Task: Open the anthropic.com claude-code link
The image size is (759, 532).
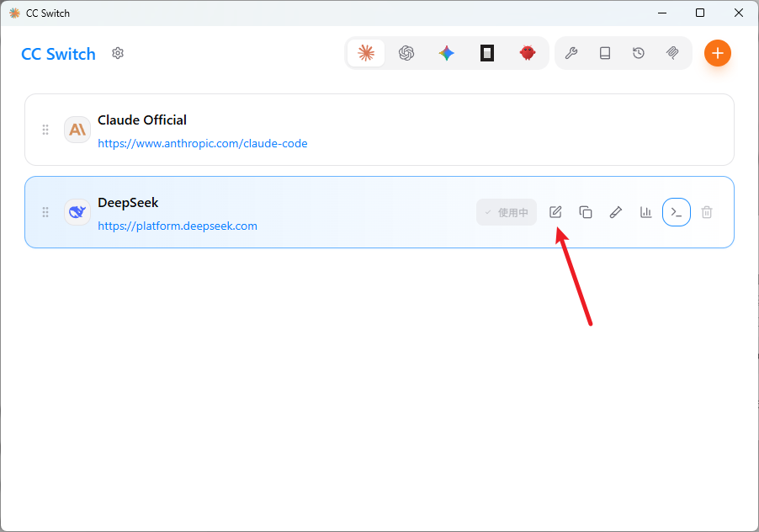Action: point(202,144)
